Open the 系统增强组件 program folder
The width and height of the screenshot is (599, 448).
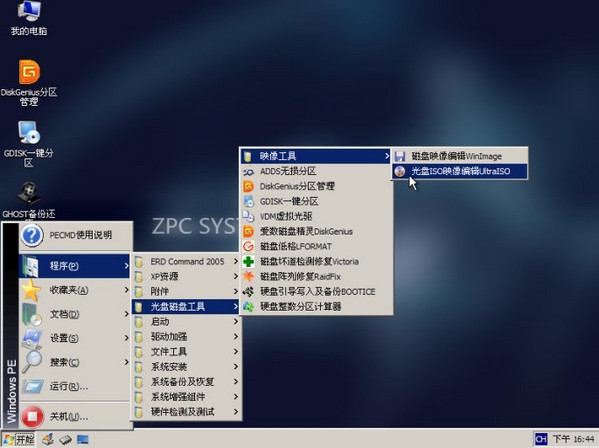coord(186,397)
